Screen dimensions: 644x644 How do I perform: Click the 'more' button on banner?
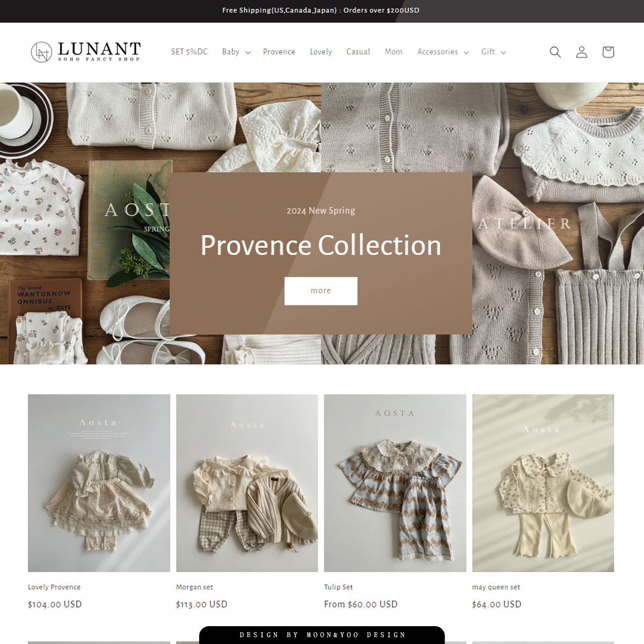coord(321,291)
